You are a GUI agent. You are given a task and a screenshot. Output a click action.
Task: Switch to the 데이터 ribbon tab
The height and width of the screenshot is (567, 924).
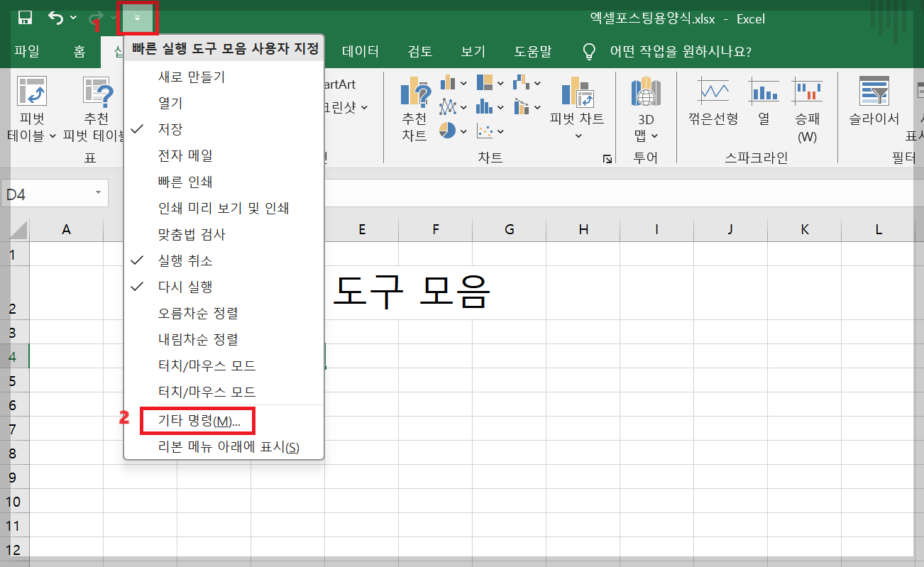(359, 51)
